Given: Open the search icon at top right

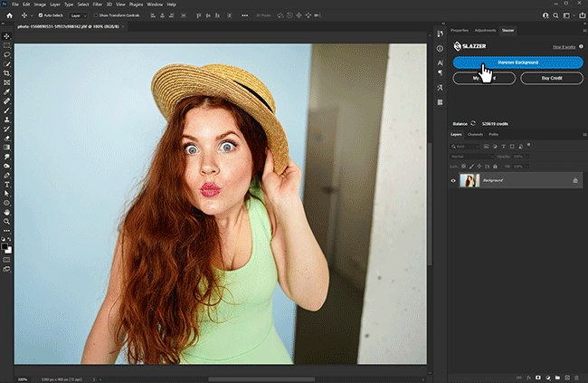Looking at the screenshot, I should tap(555, 15).
